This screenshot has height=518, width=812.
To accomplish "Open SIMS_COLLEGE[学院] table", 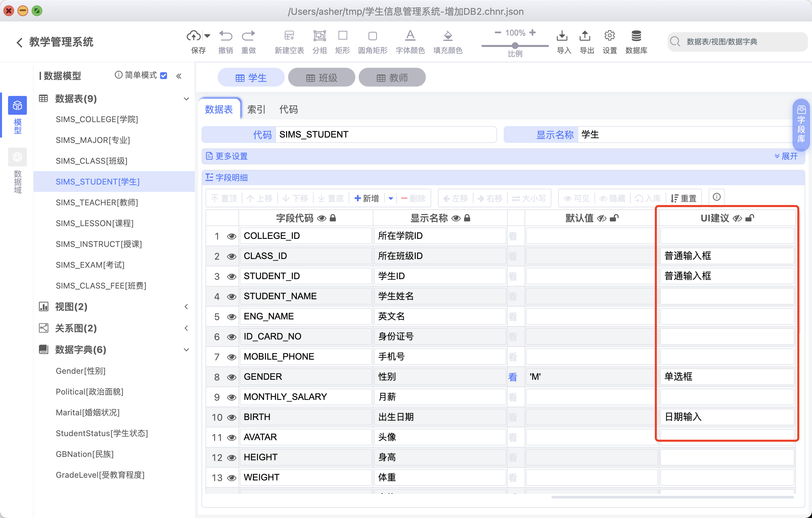I will (x=97, y=119).
